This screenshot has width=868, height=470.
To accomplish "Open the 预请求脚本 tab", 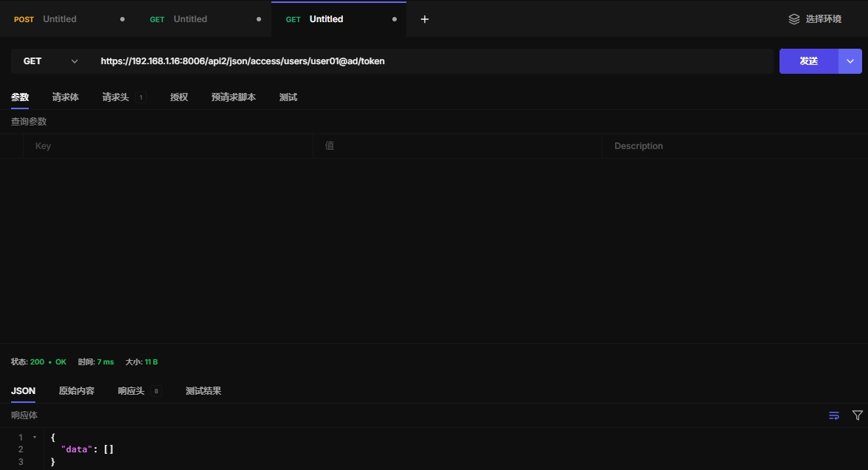I will point(233,97).
